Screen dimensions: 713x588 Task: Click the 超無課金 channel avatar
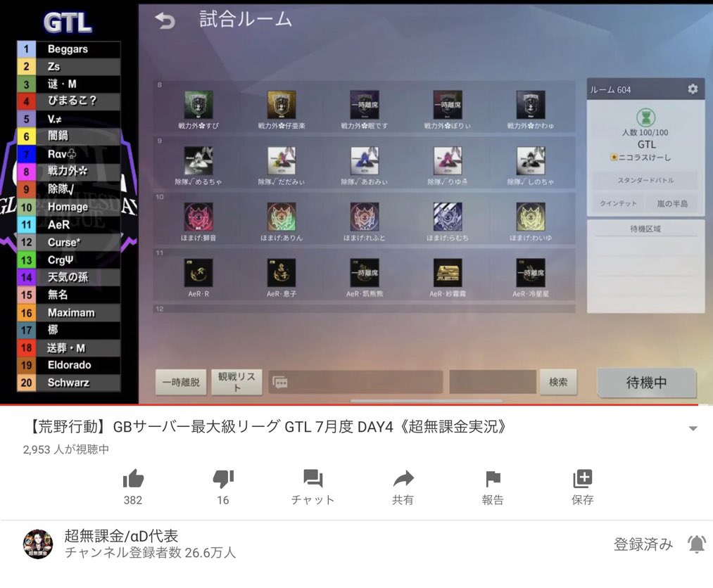point(37,543)
